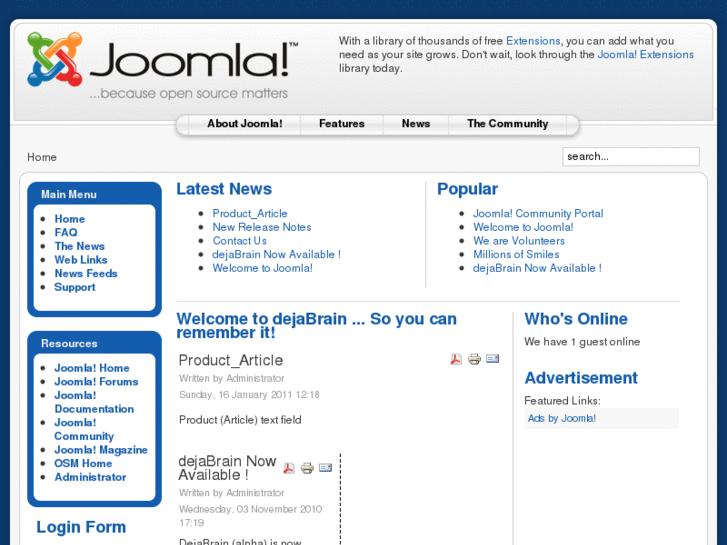Image resolution: width=727 pixels, height=545 pixels.
Task: Click the Joomla! Extensions header link
Action: [x=645, y=54]
